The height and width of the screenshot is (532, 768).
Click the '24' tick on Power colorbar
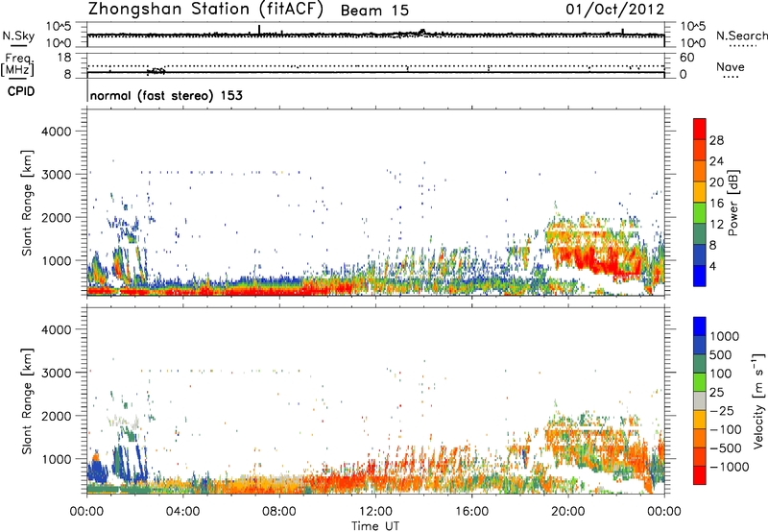click(716, 161)
